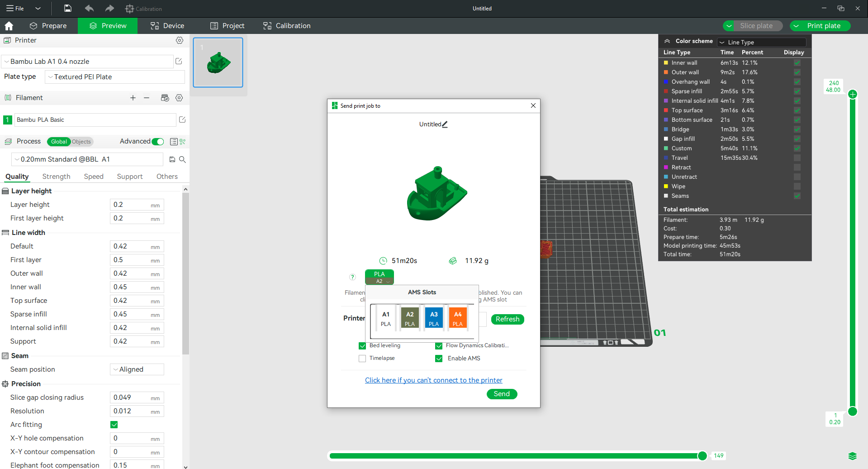The width and height of the screenshot is (868, 469).
Task: Select the plate 1 thumbnail
Action: pyautogui.click(x=218, y=62)
